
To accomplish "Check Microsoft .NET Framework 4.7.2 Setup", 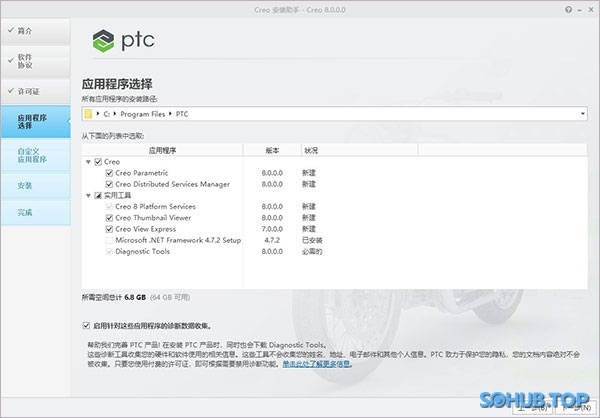I will click(109, 240).
